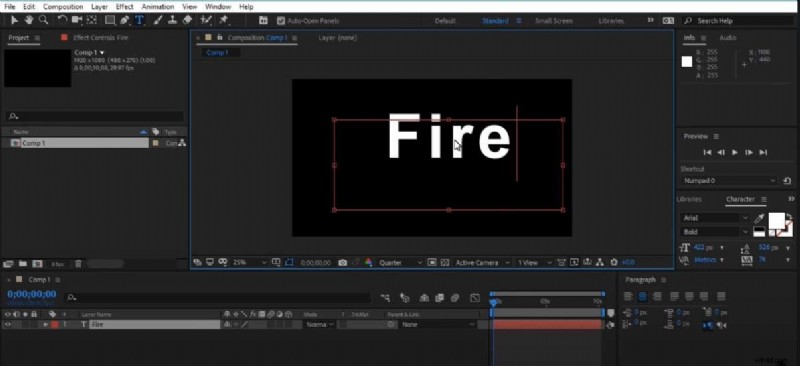
Task: Switch to the Default workspace
Action: (x=445, y=21)
